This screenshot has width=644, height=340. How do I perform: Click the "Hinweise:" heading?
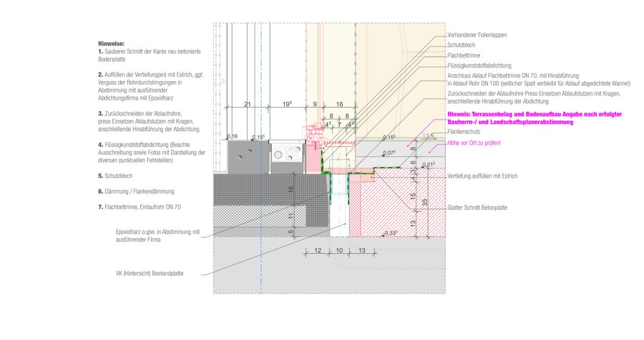click(x=111, y=43)
